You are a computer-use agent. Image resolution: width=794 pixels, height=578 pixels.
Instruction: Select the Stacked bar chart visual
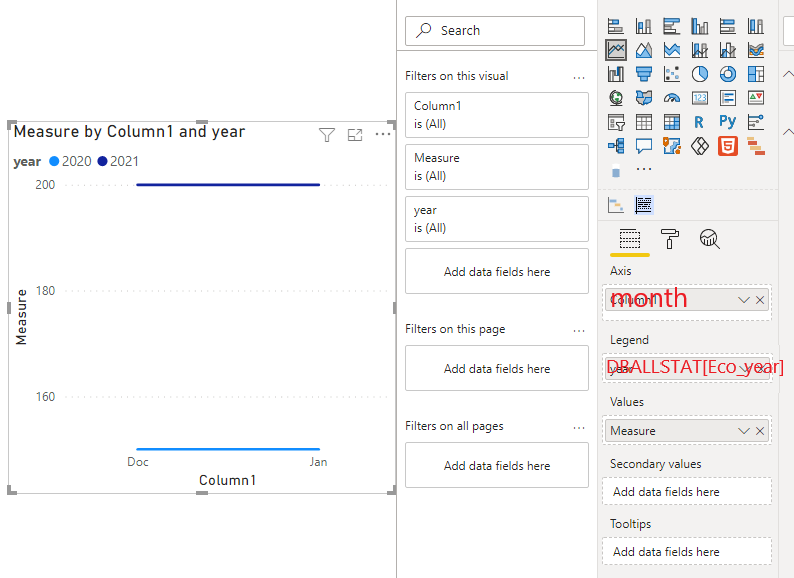(x=616, y=26)
